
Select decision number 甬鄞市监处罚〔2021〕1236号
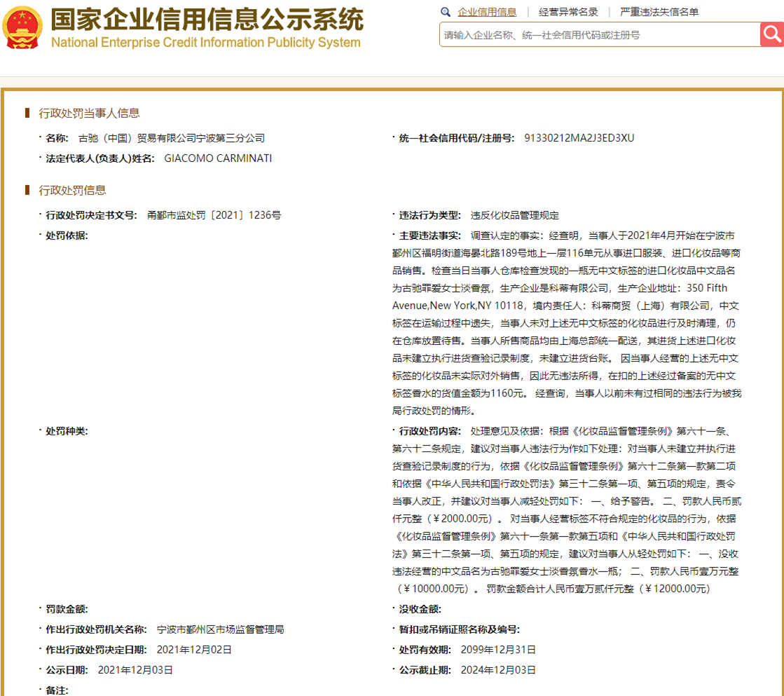pos(214,215)
